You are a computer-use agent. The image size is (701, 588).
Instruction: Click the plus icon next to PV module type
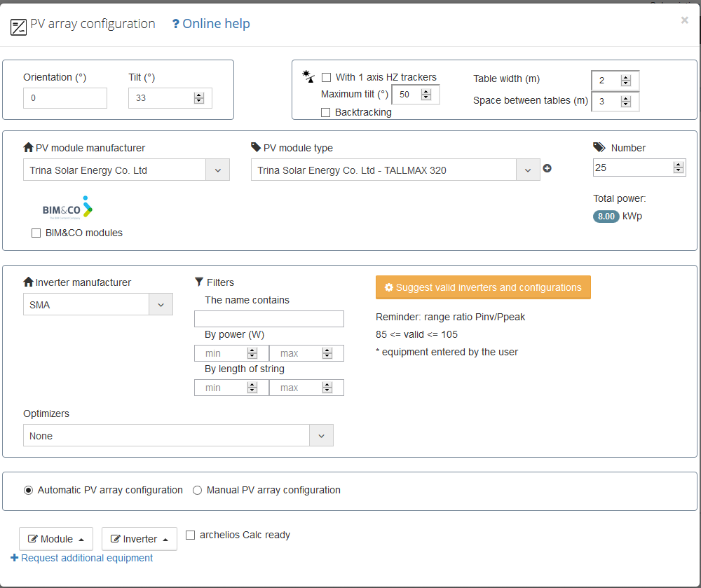point(547,168)
